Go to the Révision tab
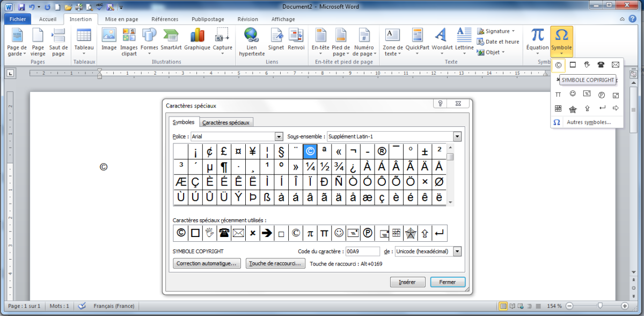Screen dimensions: 644x316 coord(247,19)
